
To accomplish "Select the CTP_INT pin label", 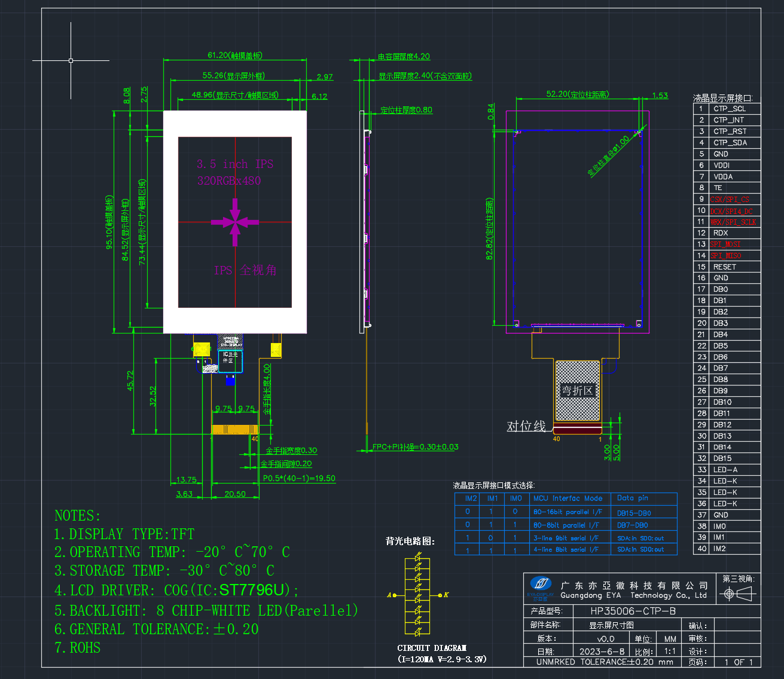I will point(730,120).
